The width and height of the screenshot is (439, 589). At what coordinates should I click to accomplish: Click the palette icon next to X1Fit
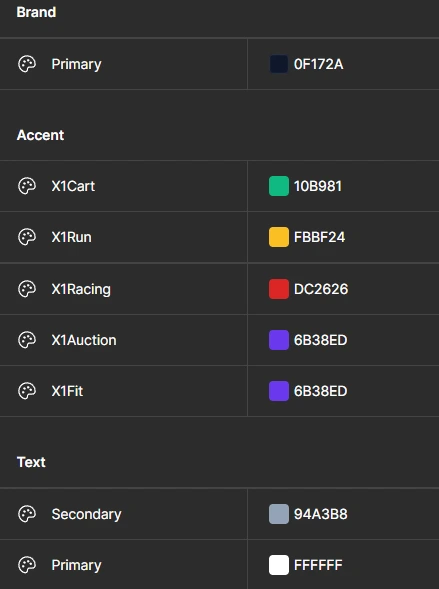(x=27, y=391)
